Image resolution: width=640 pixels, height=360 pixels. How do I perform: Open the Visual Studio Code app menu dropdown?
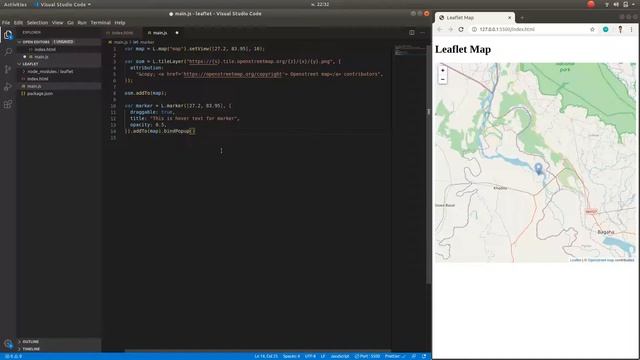coord(63,4)
